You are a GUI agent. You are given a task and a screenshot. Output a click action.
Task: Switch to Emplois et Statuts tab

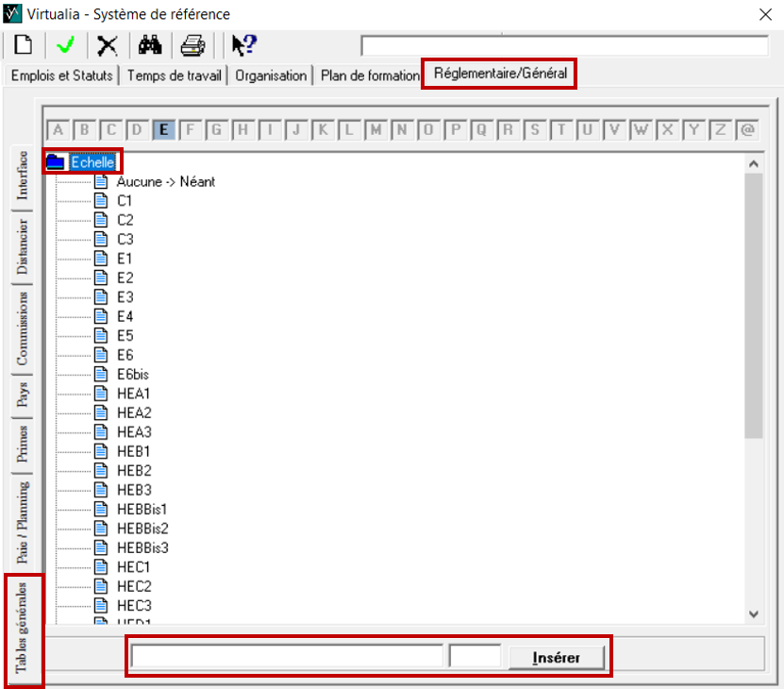tap(61, 76)
